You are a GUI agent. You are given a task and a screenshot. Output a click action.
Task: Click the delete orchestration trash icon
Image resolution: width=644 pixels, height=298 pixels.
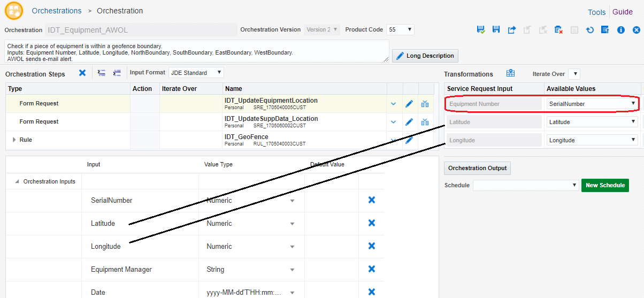point(558,30)
